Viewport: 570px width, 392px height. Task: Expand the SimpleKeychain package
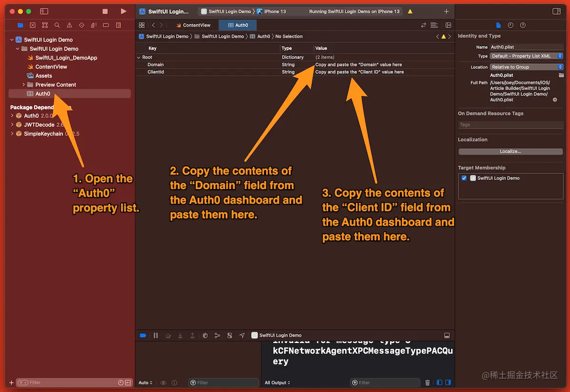[12, 134]
